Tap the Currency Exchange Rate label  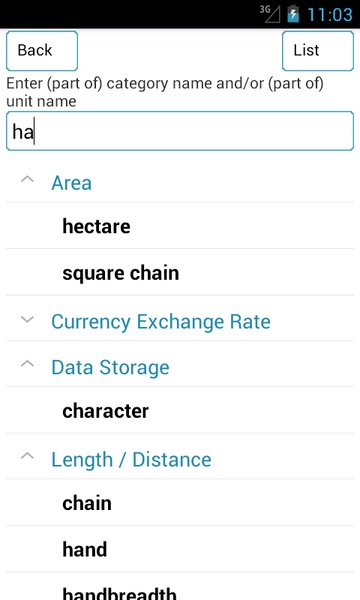[x=161, y=321]
